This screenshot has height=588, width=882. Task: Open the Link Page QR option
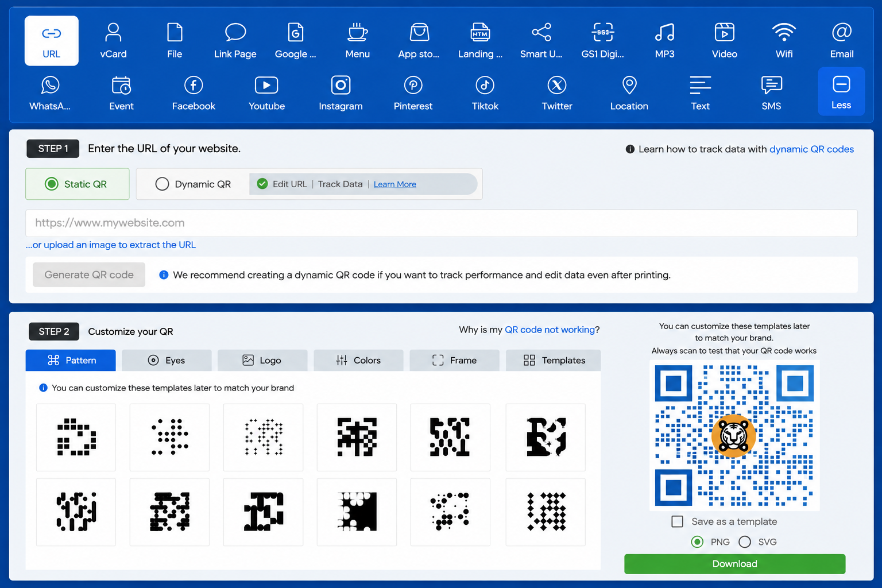[235, 41]
